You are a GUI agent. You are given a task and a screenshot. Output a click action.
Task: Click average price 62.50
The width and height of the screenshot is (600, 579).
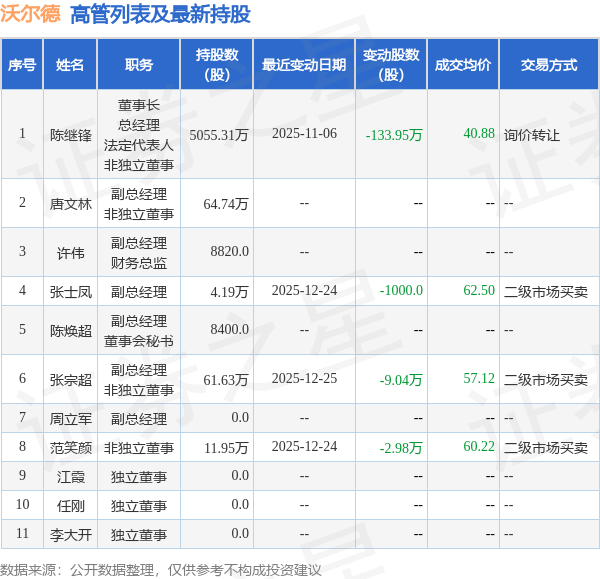pyautogui.click(x=479, y=290)
